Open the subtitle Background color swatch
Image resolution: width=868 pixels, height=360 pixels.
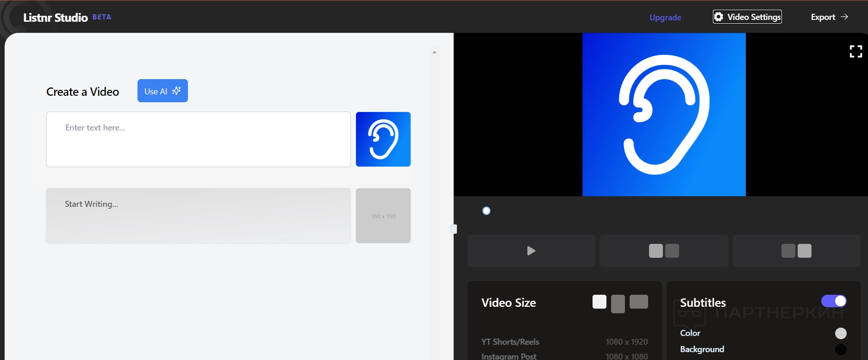(x=841, y=349)
